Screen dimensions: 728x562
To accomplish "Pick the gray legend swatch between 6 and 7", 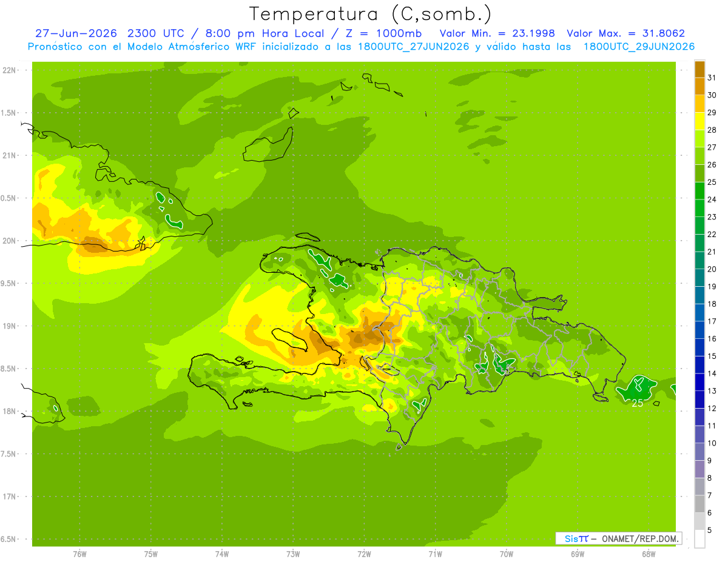I will [x=699, y=504].
